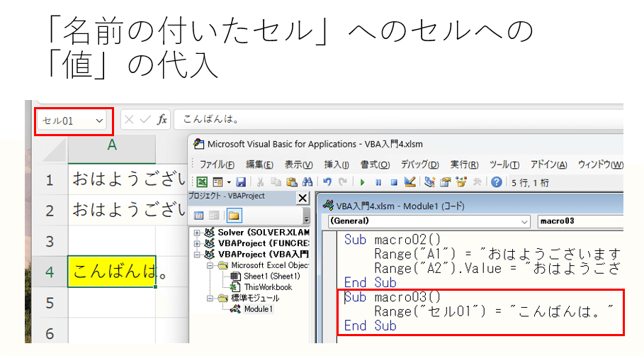
Task: Select Excel row 5 header
Action: [x=50, y=303]
